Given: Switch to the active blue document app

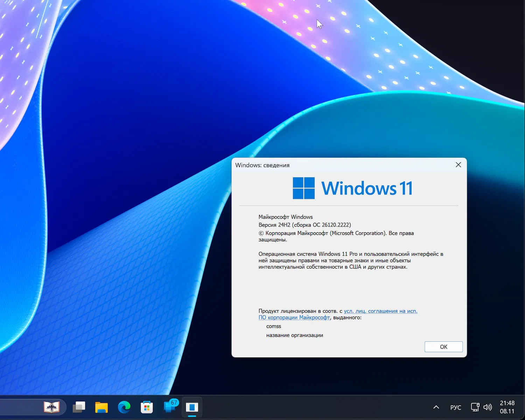Looking at the screenshot, I should click(x=192, y=407).
